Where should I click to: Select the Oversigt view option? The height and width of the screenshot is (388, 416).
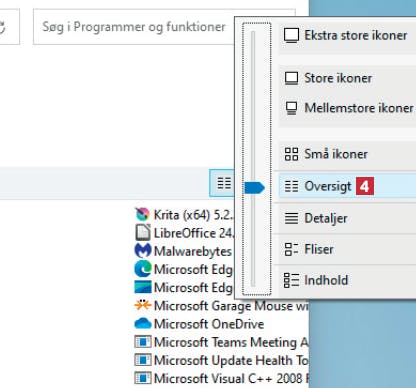pyautogui.click(x=347, y=186)
